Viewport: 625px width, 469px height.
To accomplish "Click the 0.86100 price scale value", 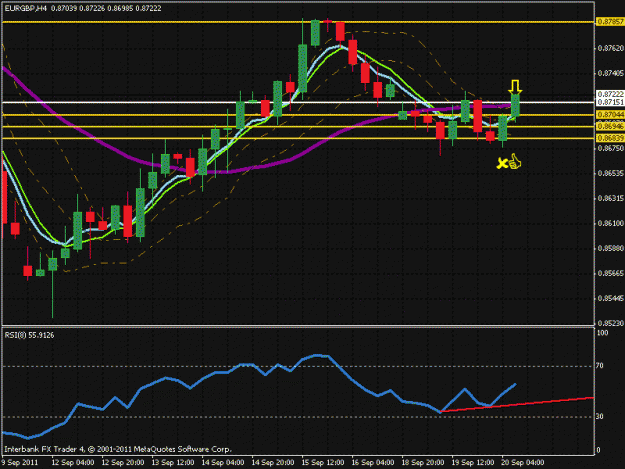I will [x=611, y=224].
